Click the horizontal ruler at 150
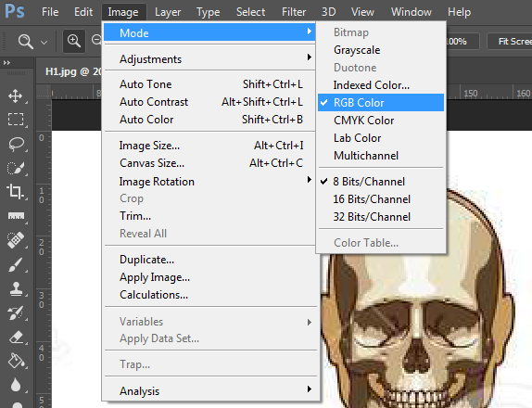 pyautogui.click(x=471, y=93)
